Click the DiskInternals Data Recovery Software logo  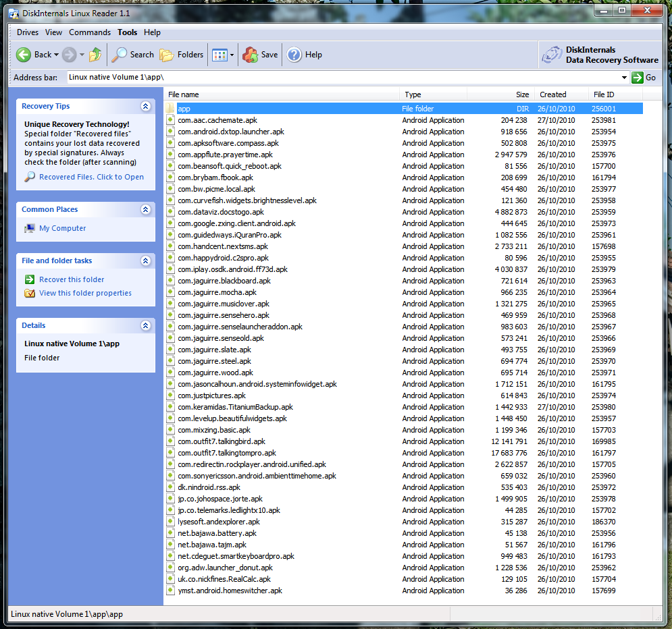click(x=600, y=55)
